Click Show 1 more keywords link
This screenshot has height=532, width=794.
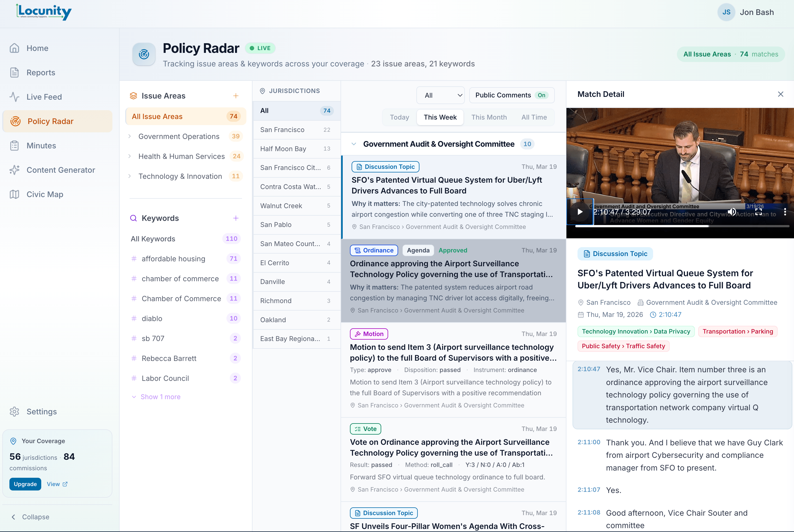[160, 397]
